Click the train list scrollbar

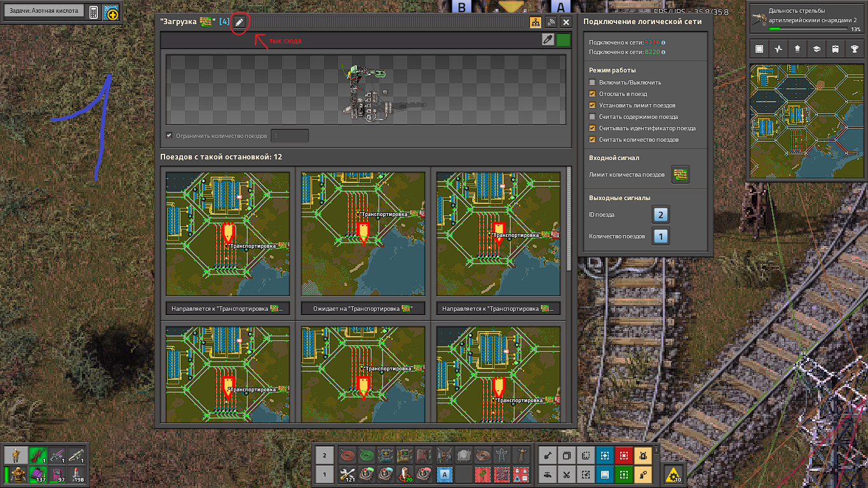pyautogui.click(x=569, y=219)
